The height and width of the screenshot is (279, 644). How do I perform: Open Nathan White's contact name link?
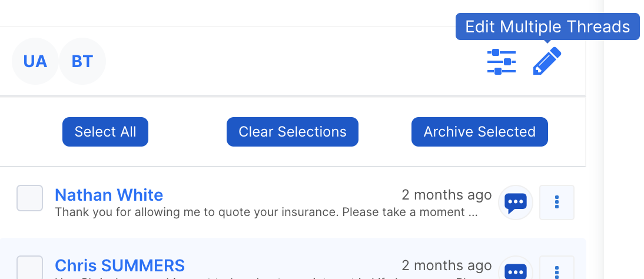coord(109,195)
